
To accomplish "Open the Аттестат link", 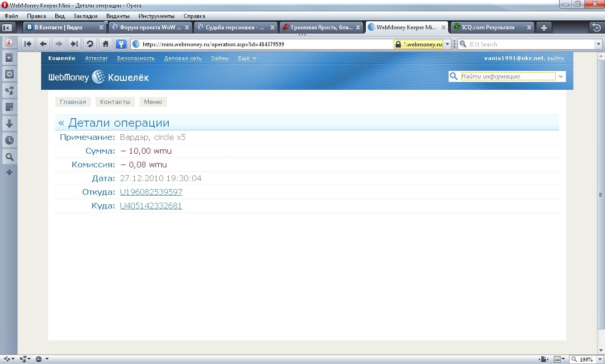I will click(96, 58).
